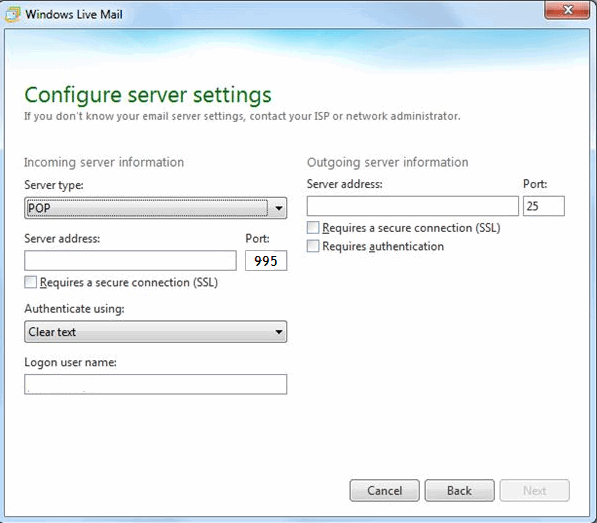Focus the outgoing Server address field
Screen dimensions: 597x523
click(413, 206)
